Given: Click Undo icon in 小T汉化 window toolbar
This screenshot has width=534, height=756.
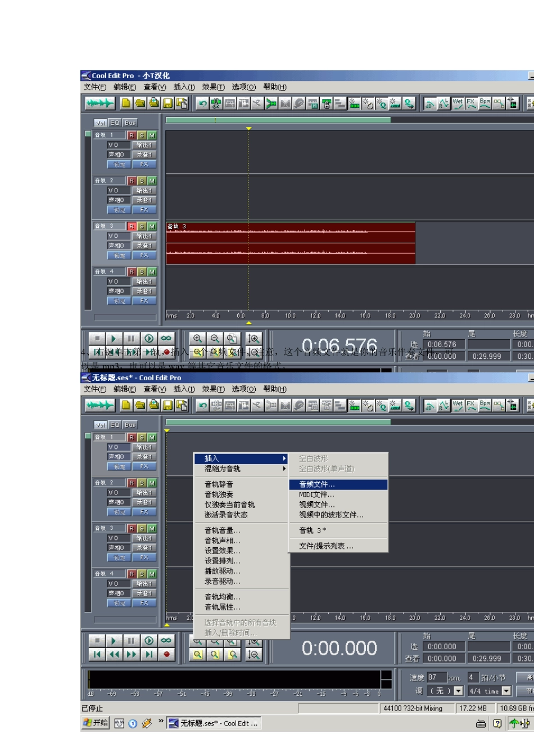Looking at the screenshot, I should (x=203, y=103).
